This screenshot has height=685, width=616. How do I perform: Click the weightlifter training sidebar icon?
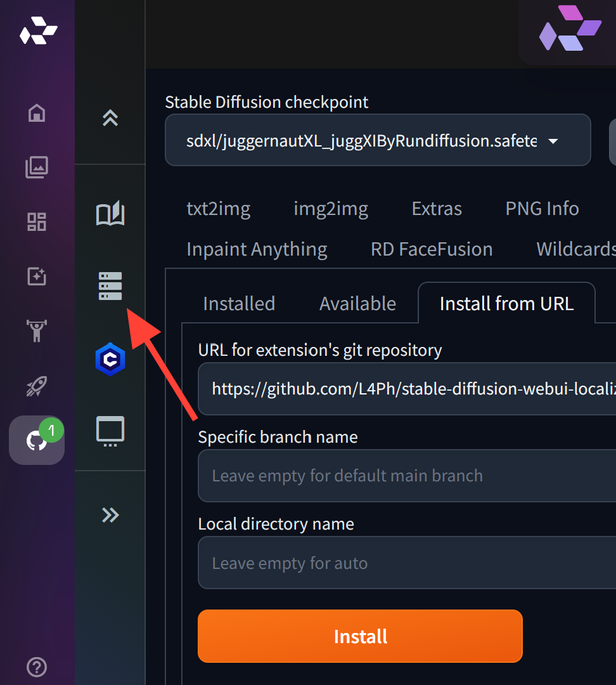[x=36, y=330]
